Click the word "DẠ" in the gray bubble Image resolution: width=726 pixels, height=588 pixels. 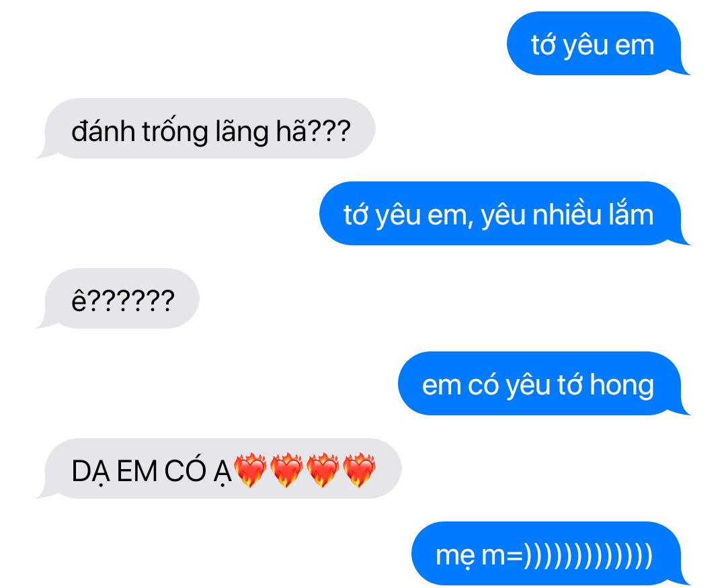[x=91, y=472]
